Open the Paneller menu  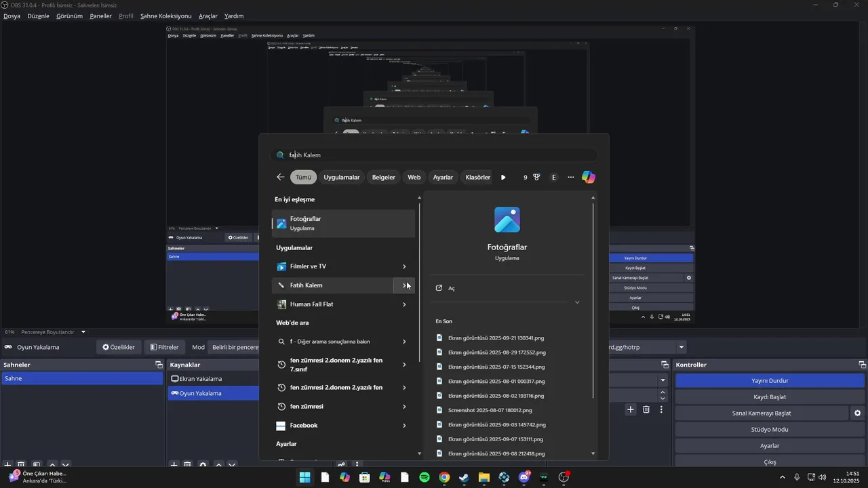(x=101, y=16)
